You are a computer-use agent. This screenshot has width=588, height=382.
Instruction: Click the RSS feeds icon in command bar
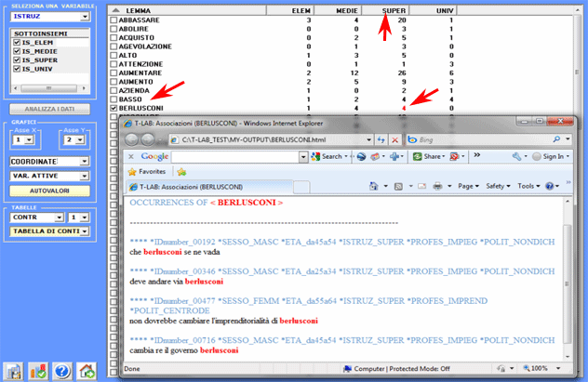point(398,186)
